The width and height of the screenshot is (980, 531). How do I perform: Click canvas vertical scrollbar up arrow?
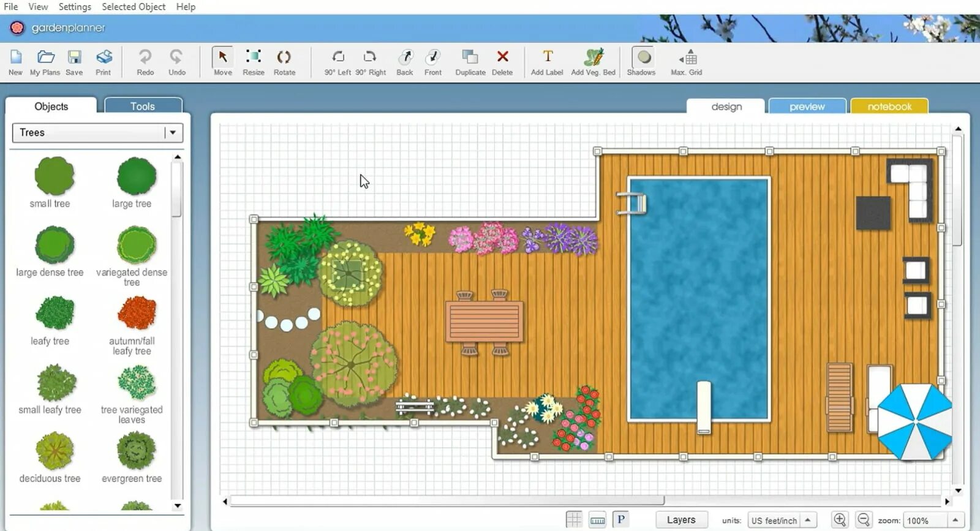pos(958,129)
